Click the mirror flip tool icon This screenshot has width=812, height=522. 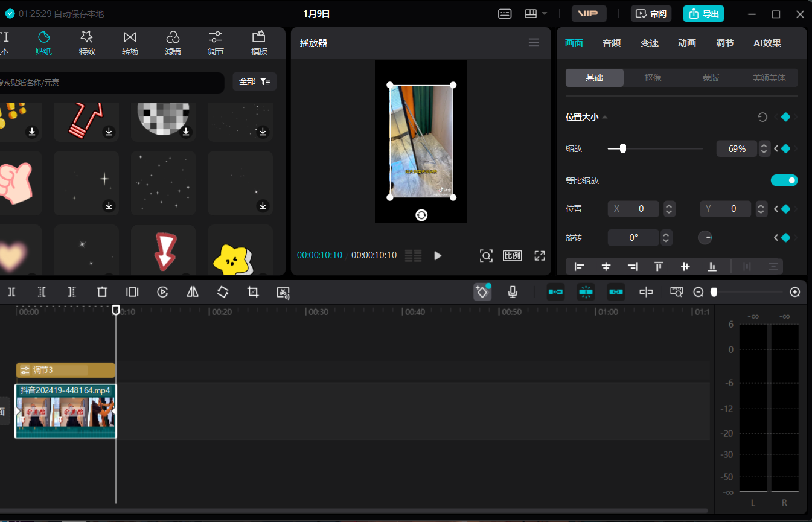point(193,292)
